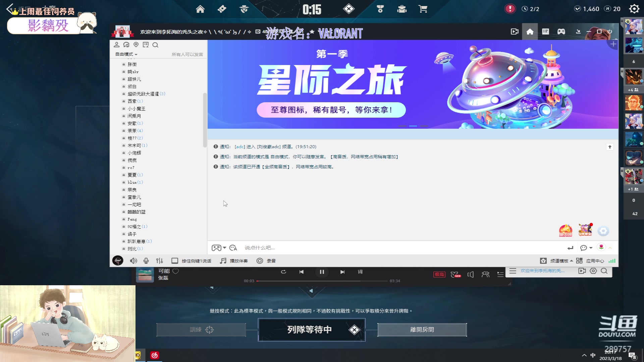644x362 pixels.
Task: Open the YY channel list-card tab icon
Action: [546, 32]
